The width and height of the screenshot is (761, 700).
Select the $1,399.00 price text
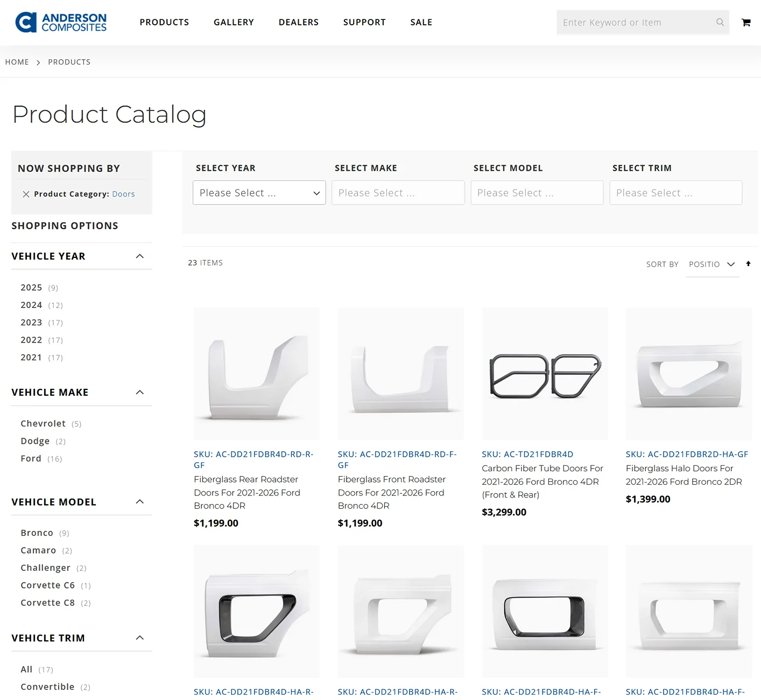coord(648,499)
